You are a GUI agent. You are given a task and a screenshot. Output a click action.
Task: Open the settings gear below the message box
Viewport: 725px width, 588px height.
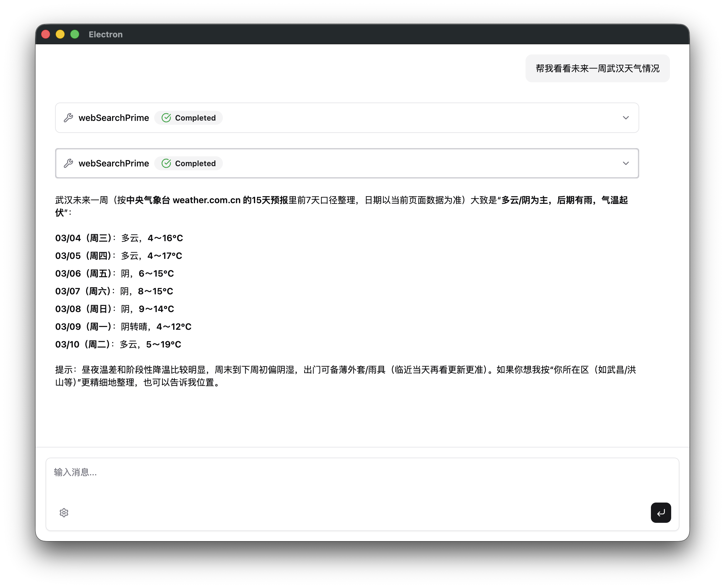coord(64,512)
